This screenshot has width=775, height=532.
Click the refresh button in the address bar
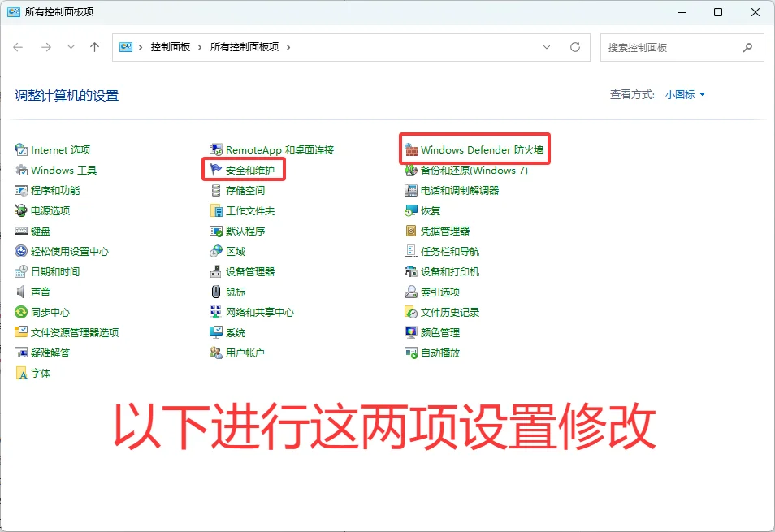point(576,47)
